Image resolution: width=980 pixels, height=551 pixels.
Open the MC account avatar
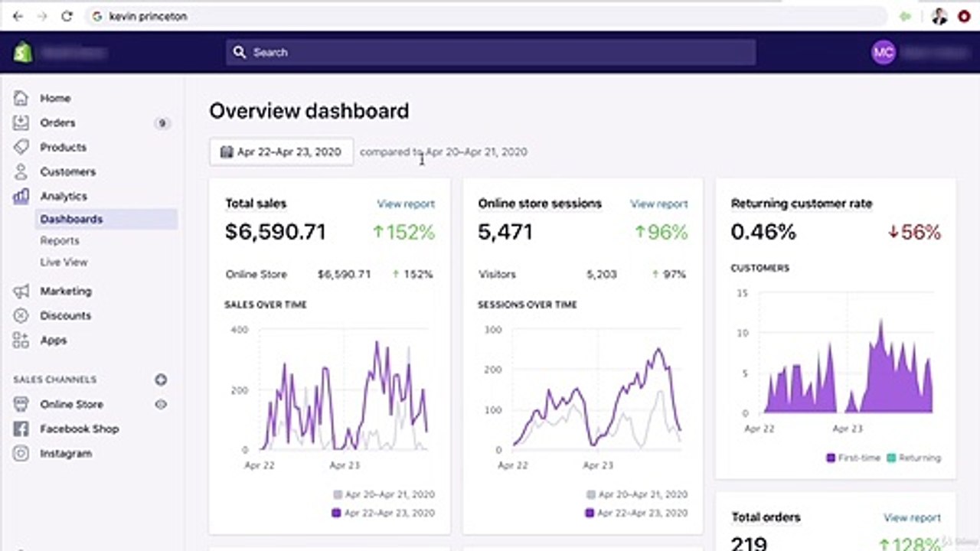coord(884,52)
